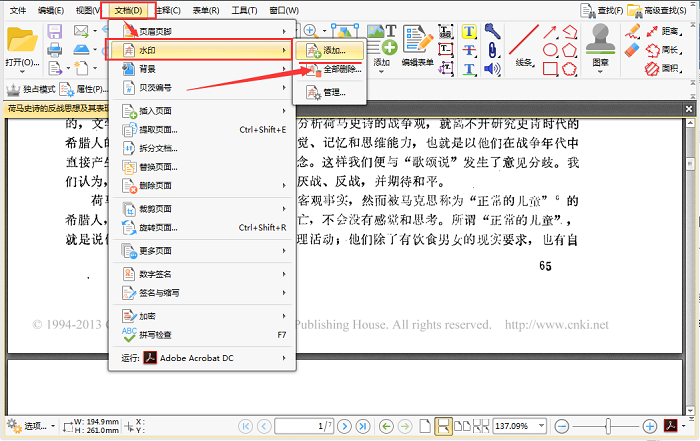Select the Rectangle shape tool

tap(550, 69)
